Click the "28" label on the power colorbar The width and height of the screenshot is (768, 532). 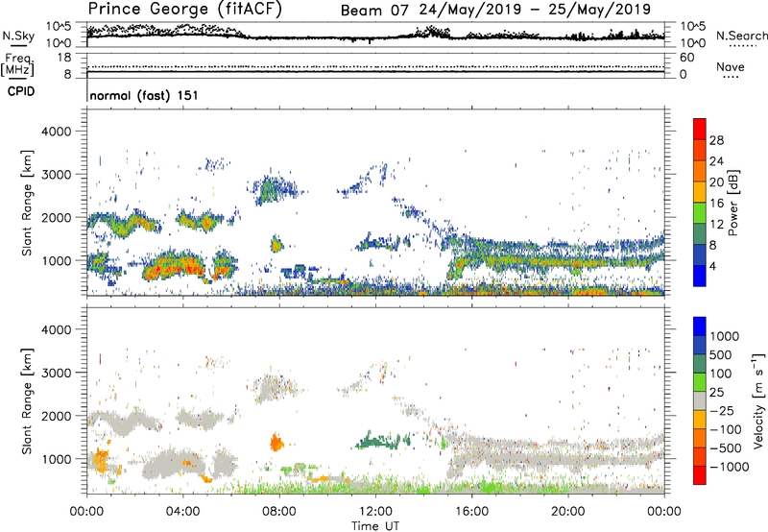(x=716, y=140)
